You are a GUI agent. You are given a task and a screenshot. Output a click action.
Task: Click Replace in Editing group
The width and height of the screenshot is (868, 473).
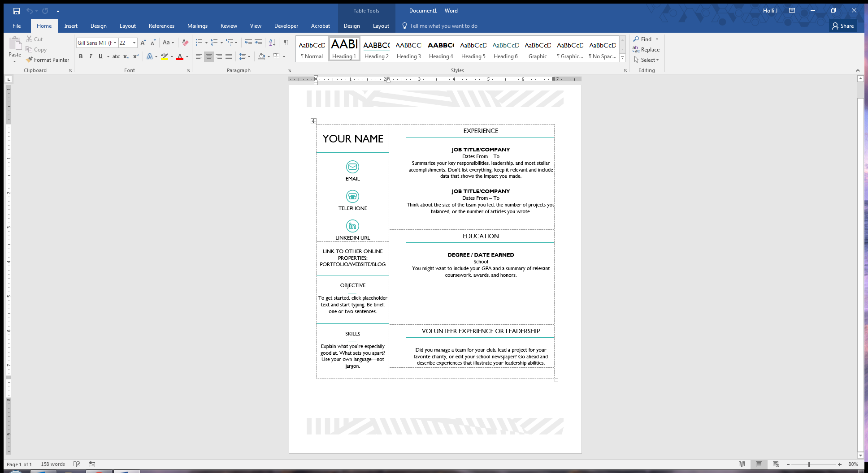pyautogui.click(x=646, y=50)
